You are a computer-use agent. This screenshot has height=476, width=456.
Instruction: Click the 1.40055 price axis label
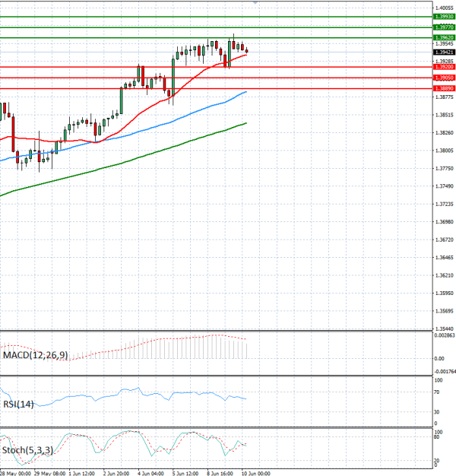click(444, 8)
